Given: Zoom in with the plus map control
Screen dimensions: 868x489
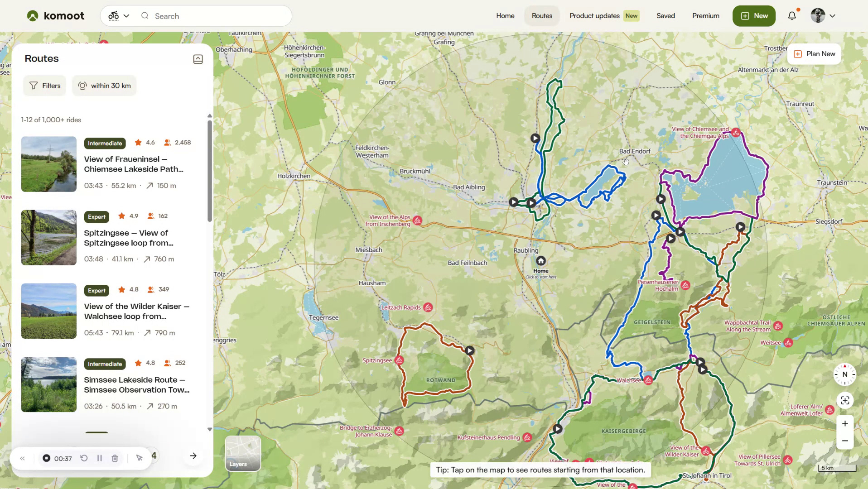Looking at the screenshot, I should [x=844, y=423].
